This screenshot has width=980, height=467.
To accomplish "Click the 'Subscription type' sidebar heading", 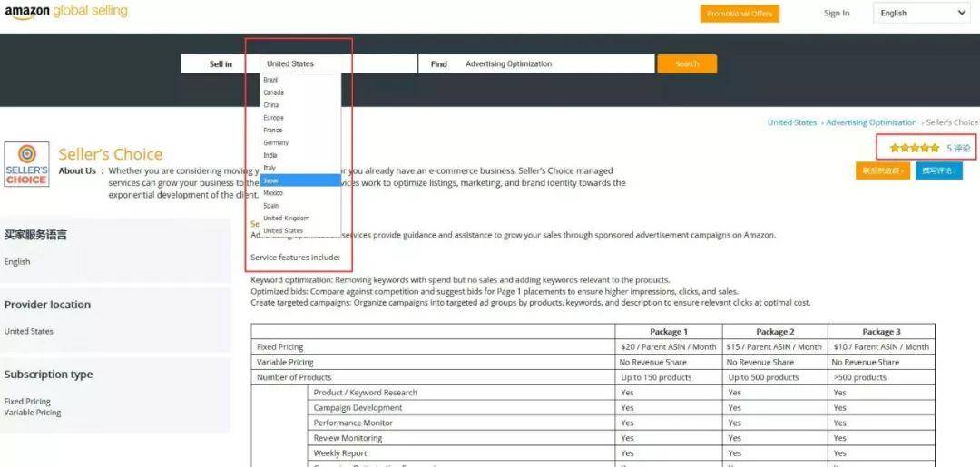I will click(x=48, y=374).
